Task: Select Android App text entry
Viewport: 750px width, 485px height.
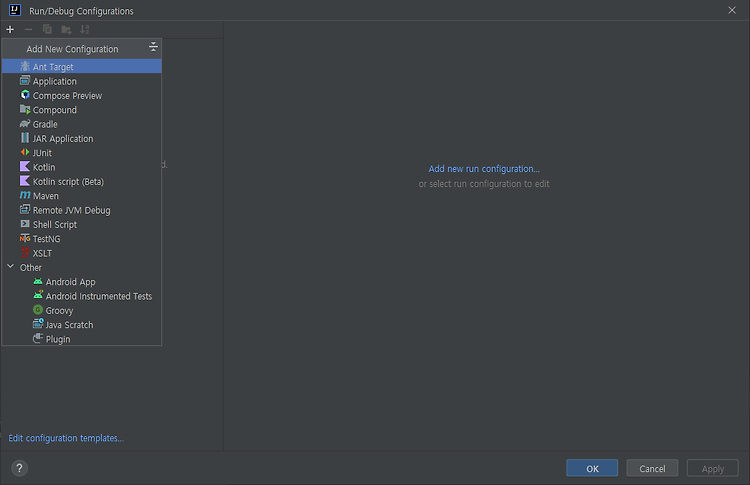Action: click(x=70, y=282)
